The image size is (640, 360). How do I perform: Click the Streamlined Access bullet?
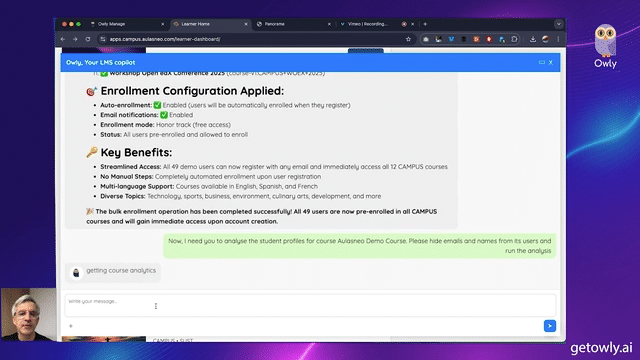[274, 167]
